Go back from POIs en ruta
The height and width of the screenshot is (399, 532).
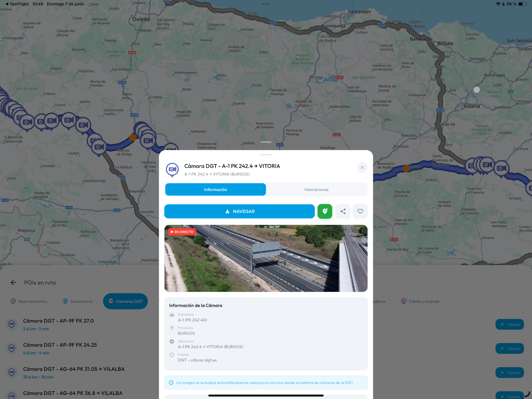(13, 283)
